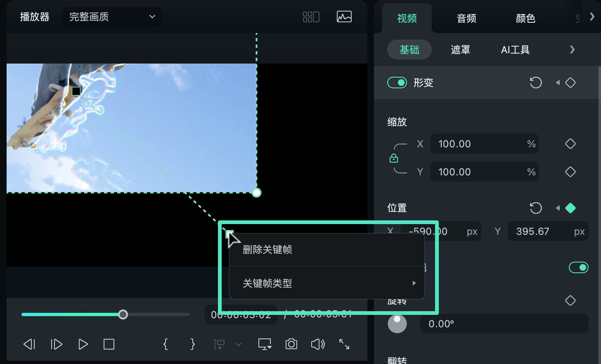
Task: Click the playback progress slider
Action: (123, 314)
